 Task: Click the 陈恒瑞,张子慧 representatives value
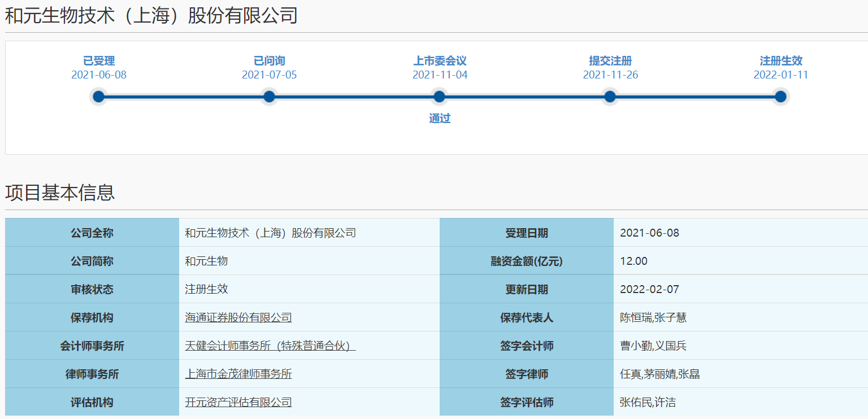tap(653, 317)
